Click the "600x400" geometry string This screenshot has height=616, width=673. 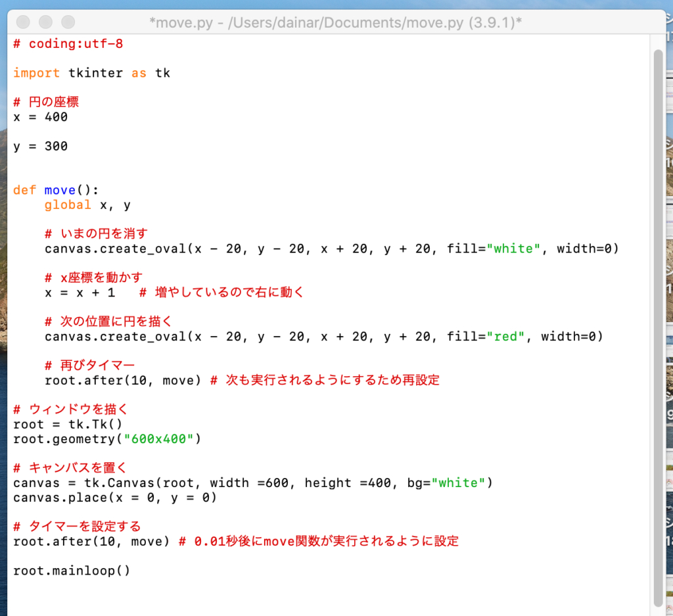(x=158, y=439)
